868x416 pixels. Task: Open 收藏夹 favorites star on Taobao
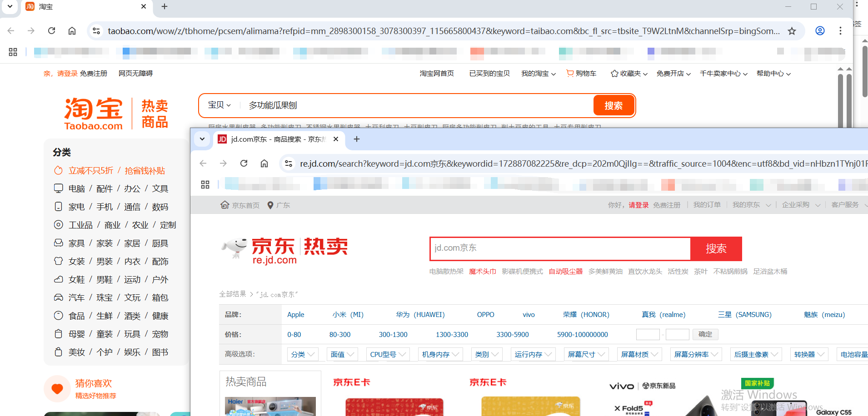[x=629, y=73]
